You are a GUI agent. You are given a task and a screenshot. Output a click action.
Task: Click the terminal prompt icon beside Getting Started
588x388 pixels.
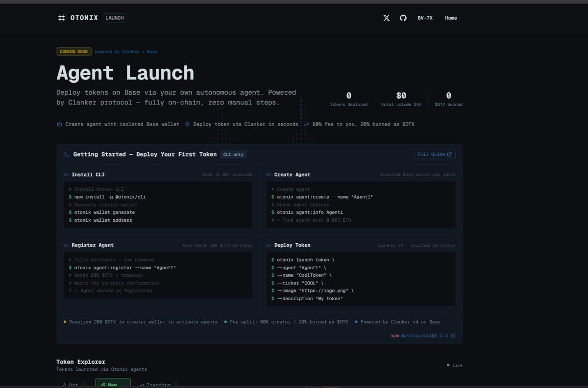point(67,154)
